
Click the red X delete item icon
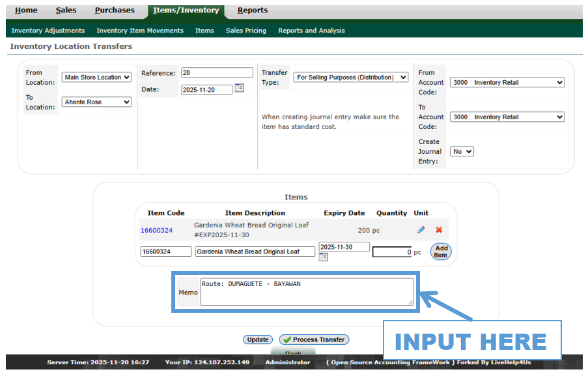[439, 230]
